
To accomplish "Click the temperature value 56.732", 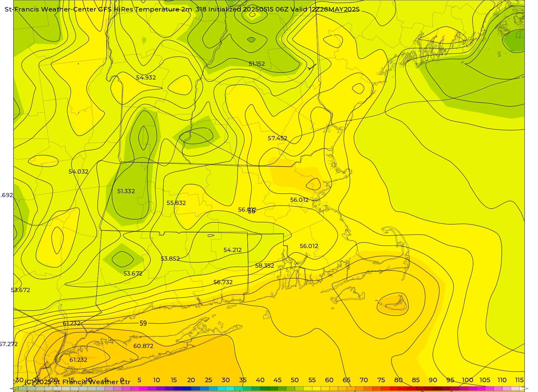I will [223, 282].
